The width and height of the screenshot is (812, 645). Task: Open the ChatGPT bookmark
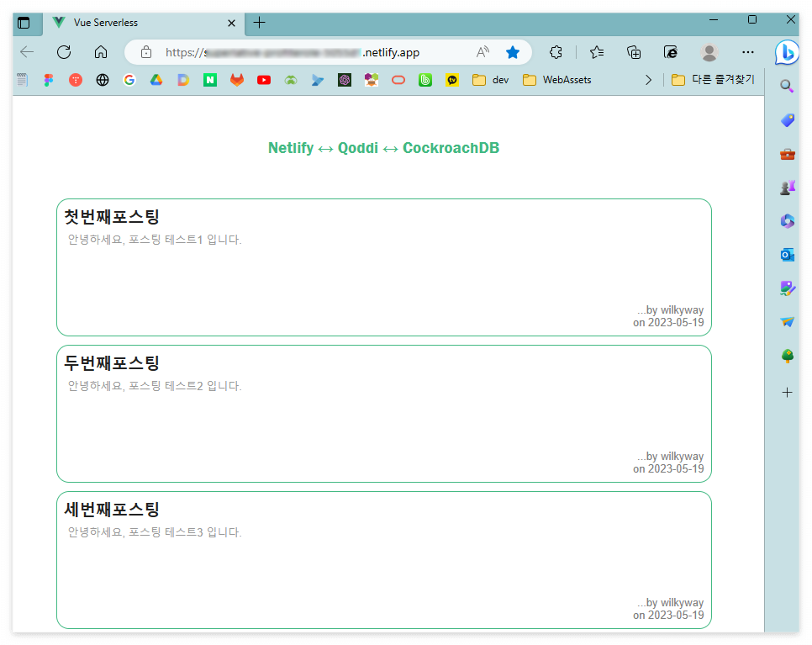coord(345,80)
